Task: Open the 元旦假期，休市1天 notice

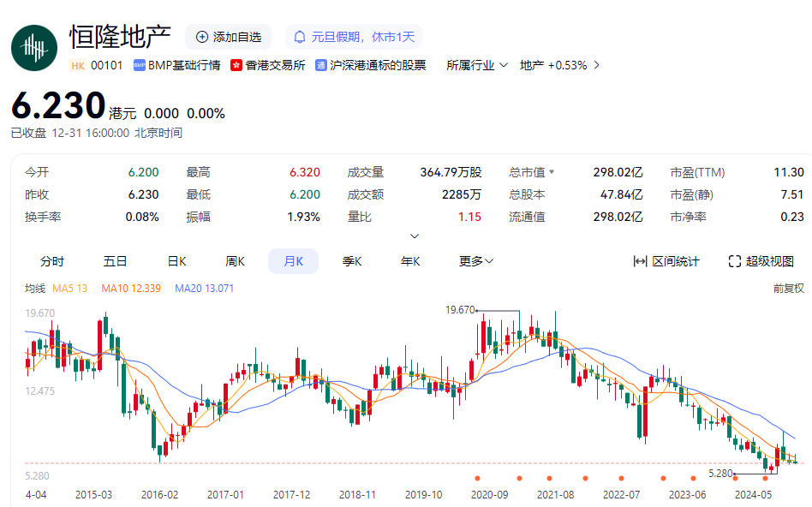Action: pyautogui.click(x=354, y=37)
